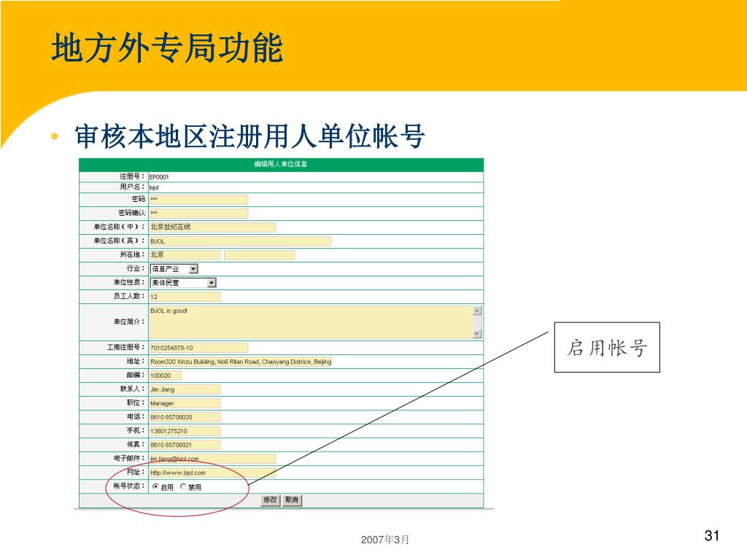Click the 电话 field 8610 65708020
The image size is (747, 560).
coord(185,417)
